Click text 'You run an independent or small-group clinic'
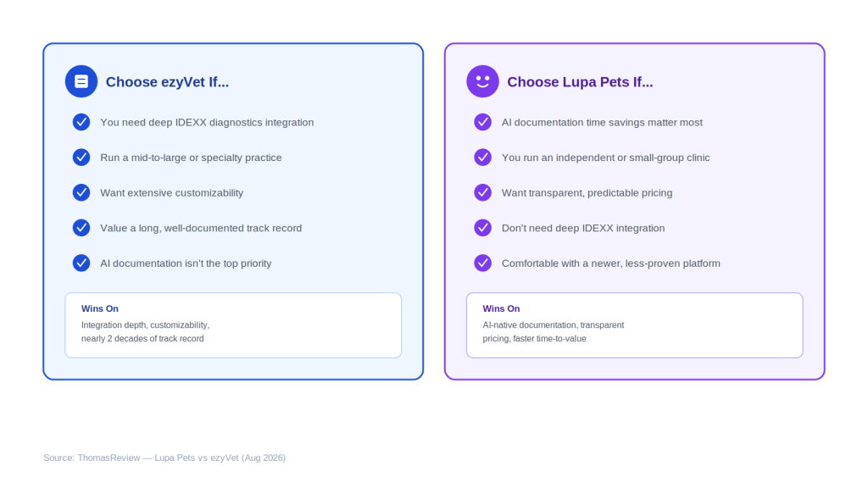The height and width of the screenshot is (488, 868). (x=605, y=158)
